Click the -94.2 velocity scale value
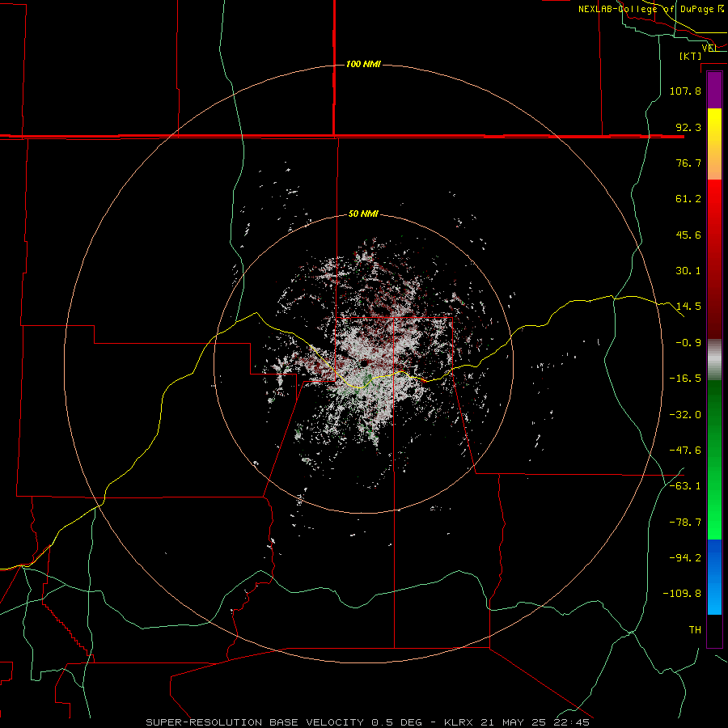 click(x=685, y=558)
